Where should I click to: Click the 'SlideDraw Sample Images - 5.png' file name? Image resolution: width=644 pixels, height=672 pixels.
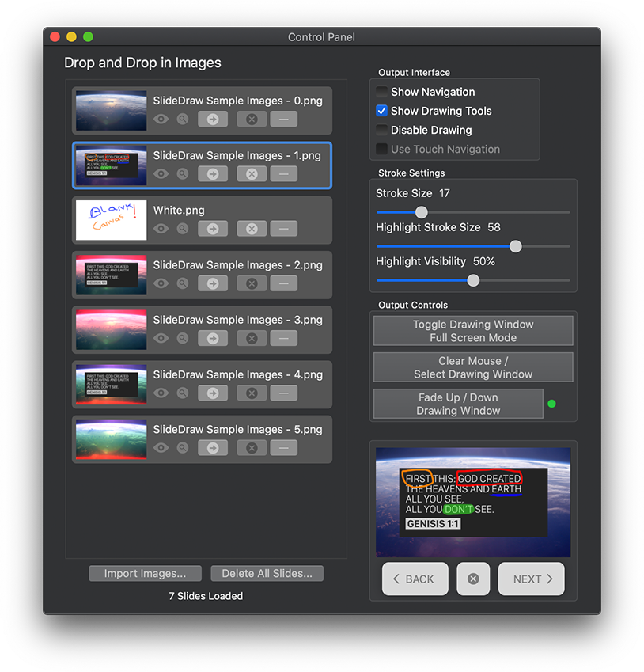(238, 430)
